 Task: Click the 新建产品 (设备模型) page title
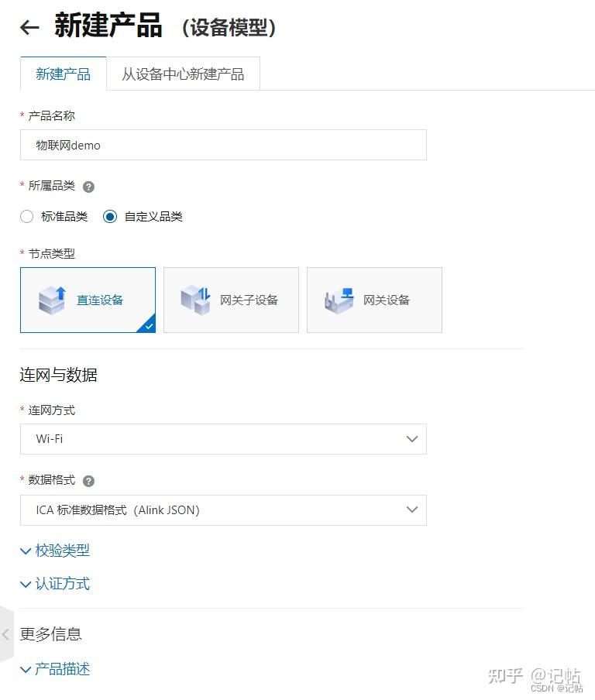[165, 26]
